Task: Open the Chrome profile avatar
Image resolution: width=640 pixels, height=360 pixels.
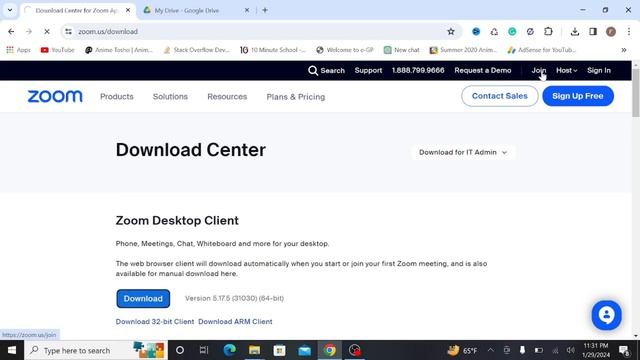Action: [x=611, y=31]
